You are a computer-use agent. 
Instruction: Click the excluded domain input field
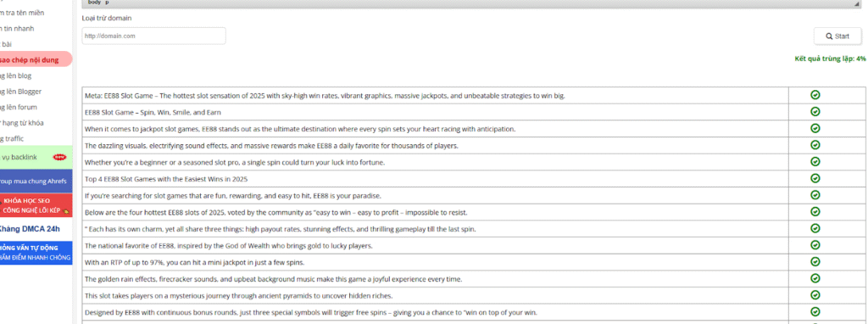(x=153, y=36)
